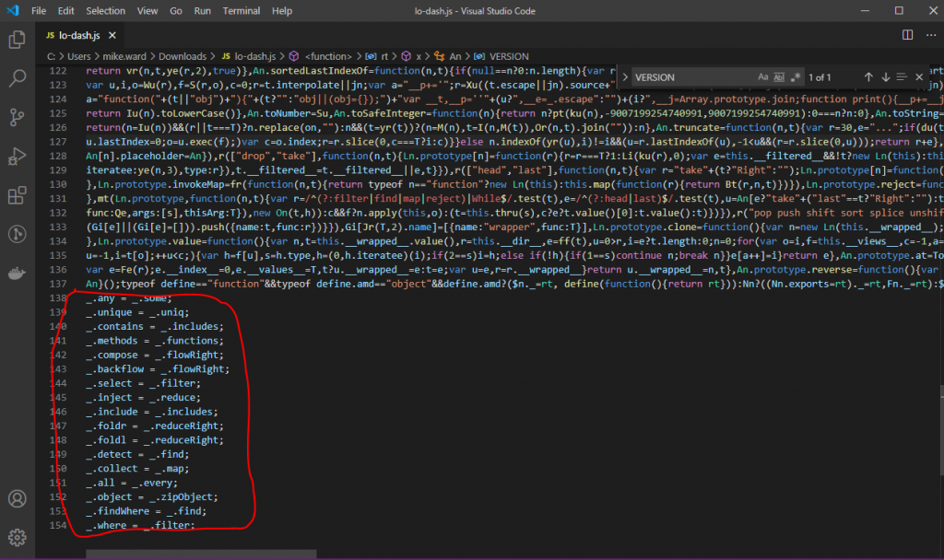Enable regular expression search toggle
Viewport: 944px width, 560px height.
(x=794, y=77)
